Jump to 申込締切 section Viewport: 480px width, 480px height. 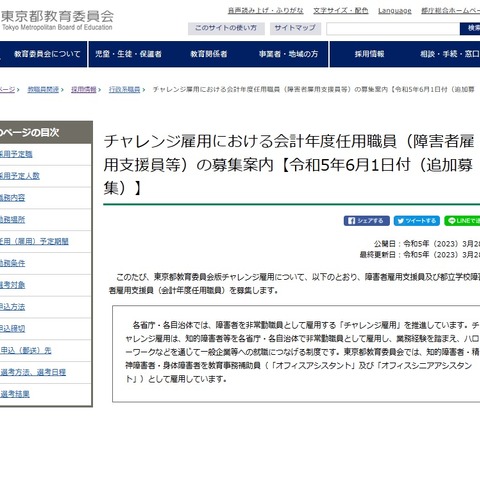click(12, 329)
